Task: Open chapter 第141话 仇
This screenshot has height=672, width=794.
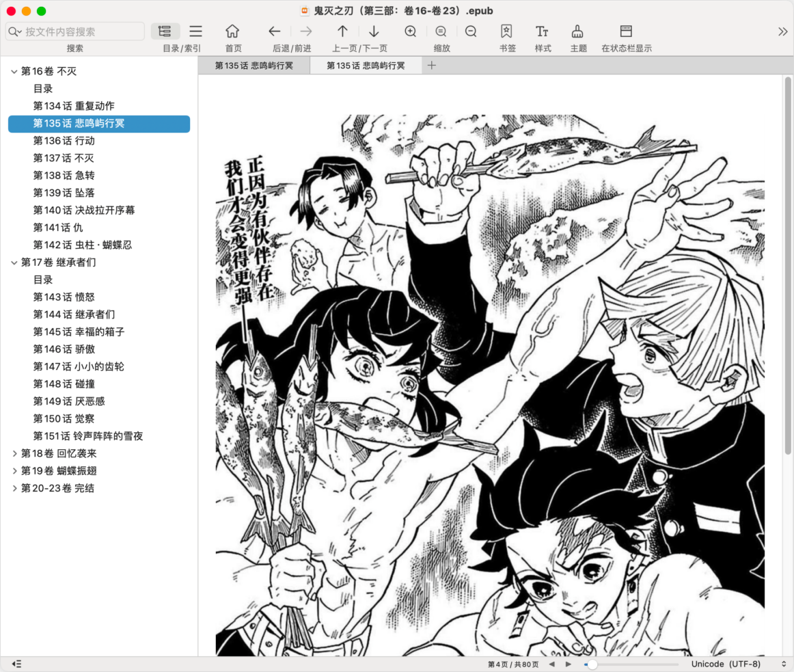Action: pyautogui.click(x=58, y=228)
